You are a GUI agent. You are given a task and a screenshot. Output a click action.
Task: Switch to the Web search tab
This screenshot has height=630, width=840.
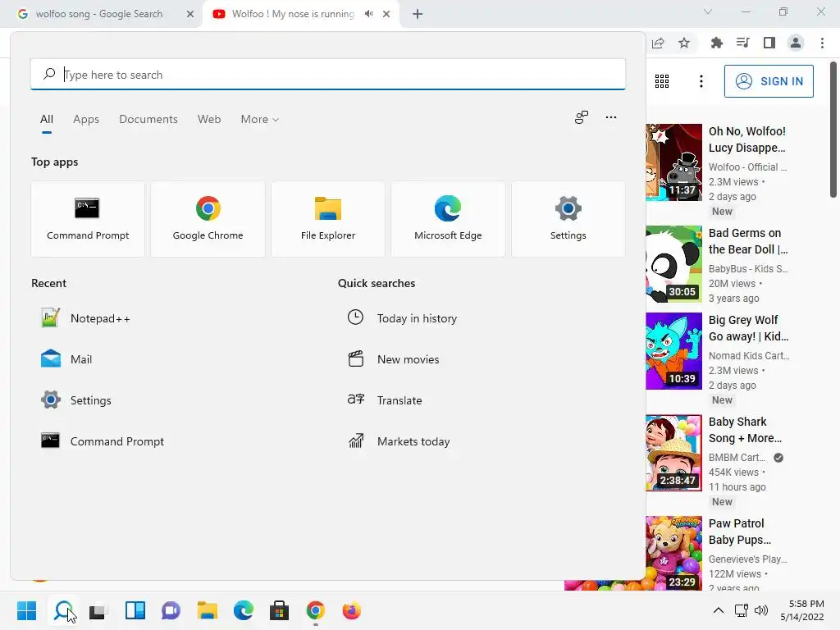[209, 120]
